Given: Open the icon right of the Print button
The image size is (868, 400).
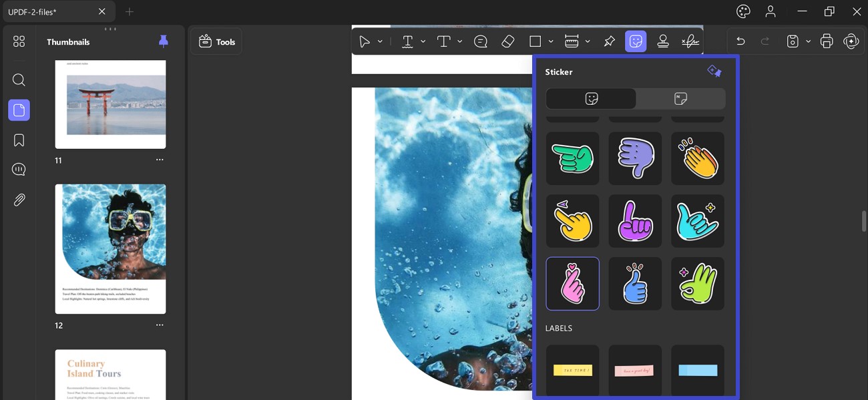Looking at the screenshot, I should (x=851, y=41).
